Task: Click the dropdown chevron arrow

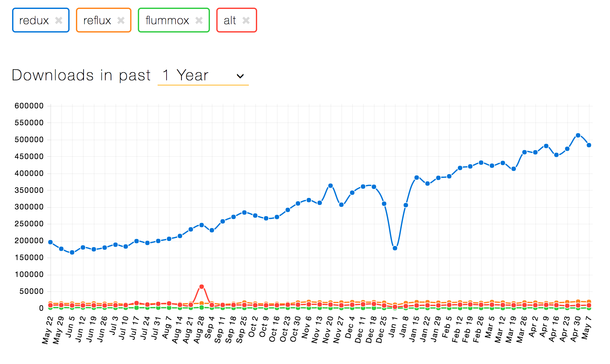Action: [240, 76]
